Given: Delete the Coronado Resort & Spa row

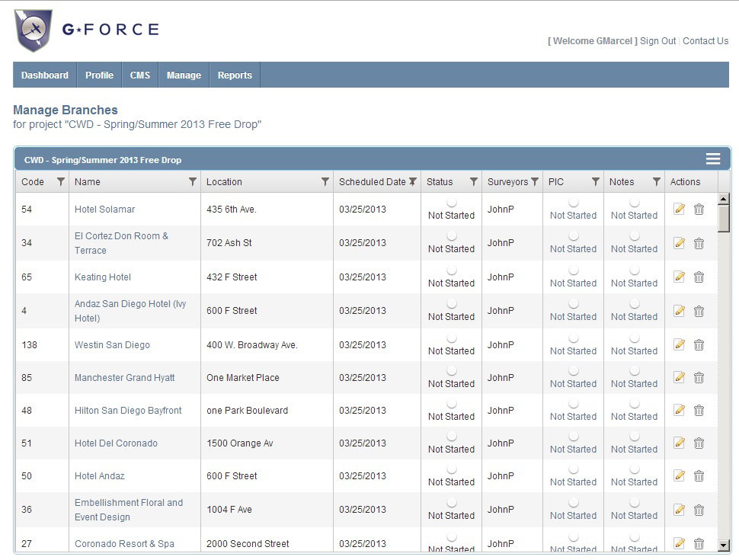Looking at the screenshot, I should 699,543.
